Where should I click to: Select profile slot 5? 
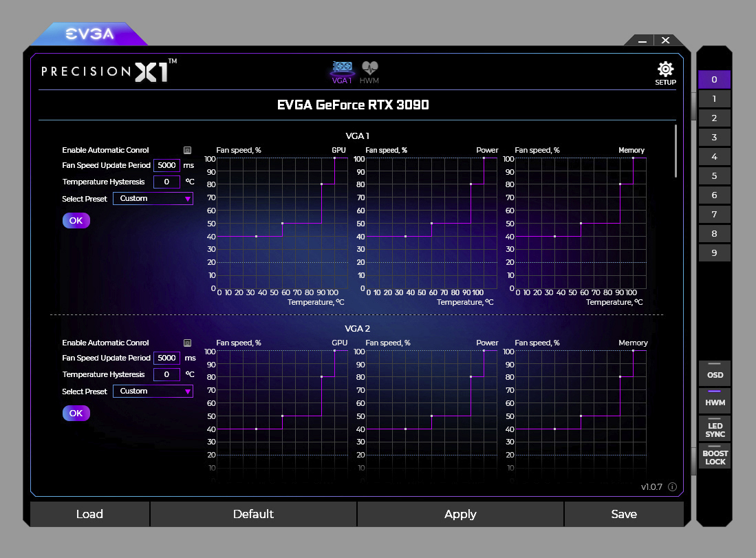coord(714,176)
